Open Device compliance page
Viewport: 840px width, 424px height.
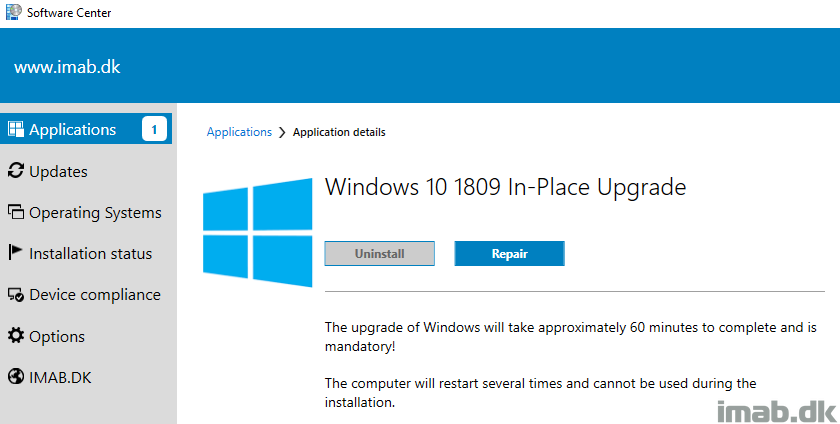point(95,295)
